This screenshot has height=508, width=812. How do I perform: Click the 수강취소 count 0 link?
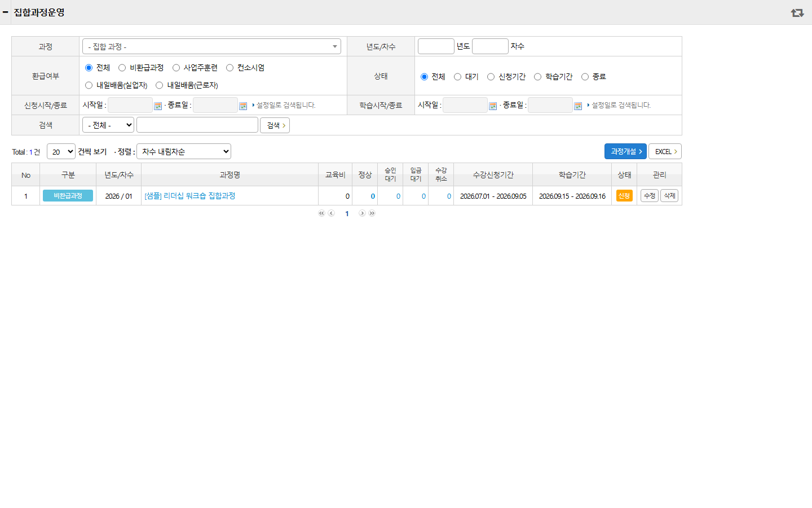pos(449,196)
